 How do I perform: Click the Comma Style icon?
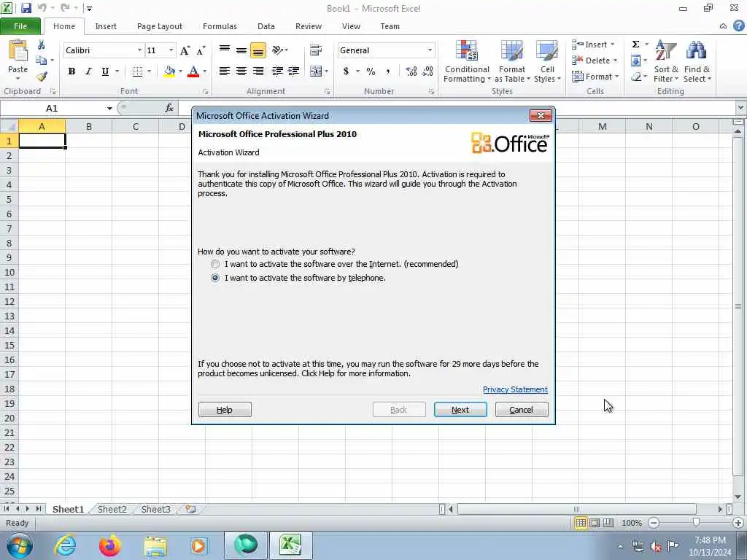point(388,71)
